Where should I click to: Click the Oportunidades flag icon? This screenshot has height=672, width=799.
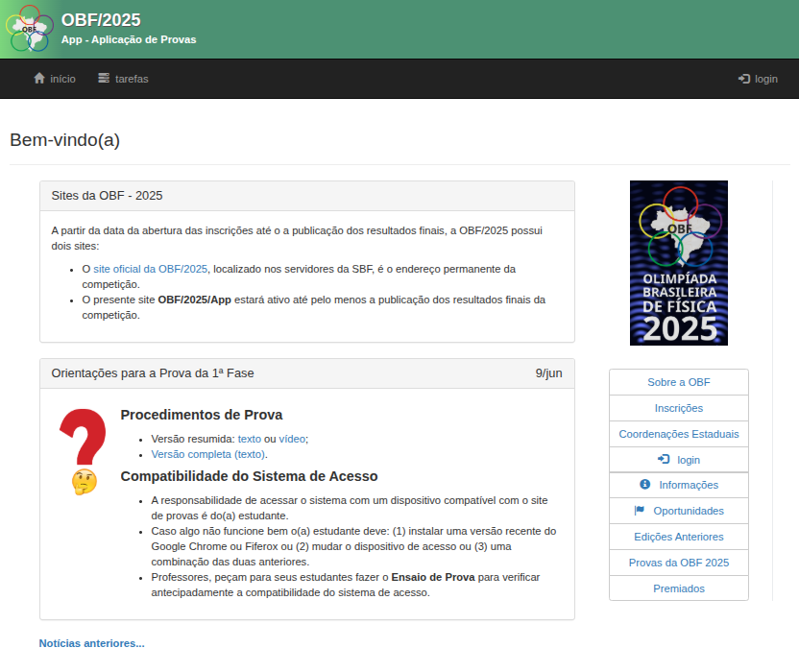639,510
